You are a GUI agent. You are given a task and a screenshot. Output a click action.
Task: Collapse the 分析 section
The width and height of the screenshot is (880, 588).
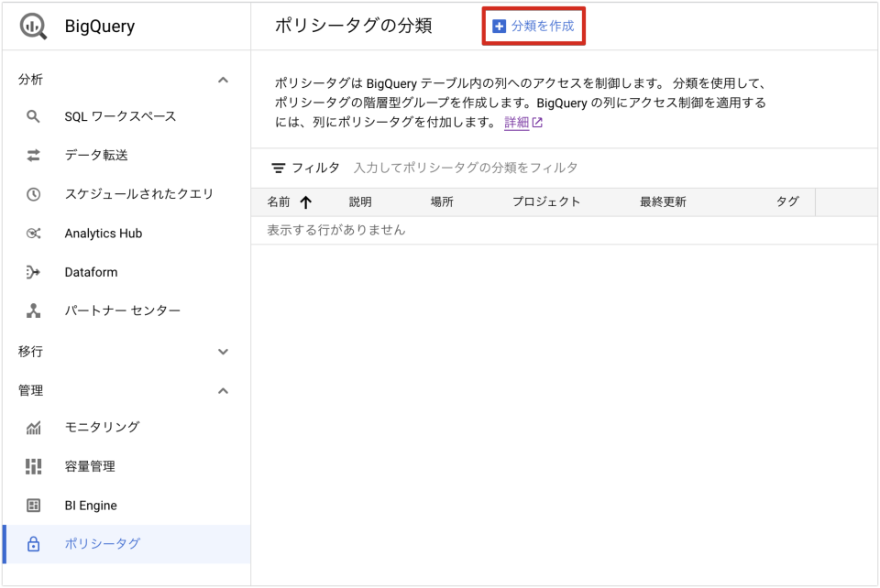pos(223,80)
